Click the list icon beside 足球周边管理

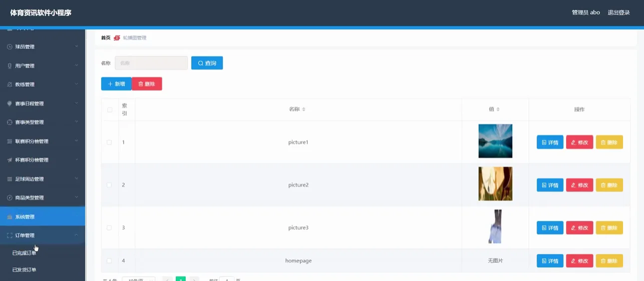[x=9, y=179]
